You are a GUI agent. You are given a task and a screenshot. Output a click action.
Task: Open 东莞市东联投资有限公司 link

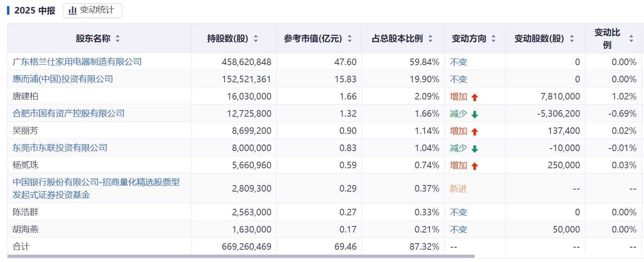60,148
